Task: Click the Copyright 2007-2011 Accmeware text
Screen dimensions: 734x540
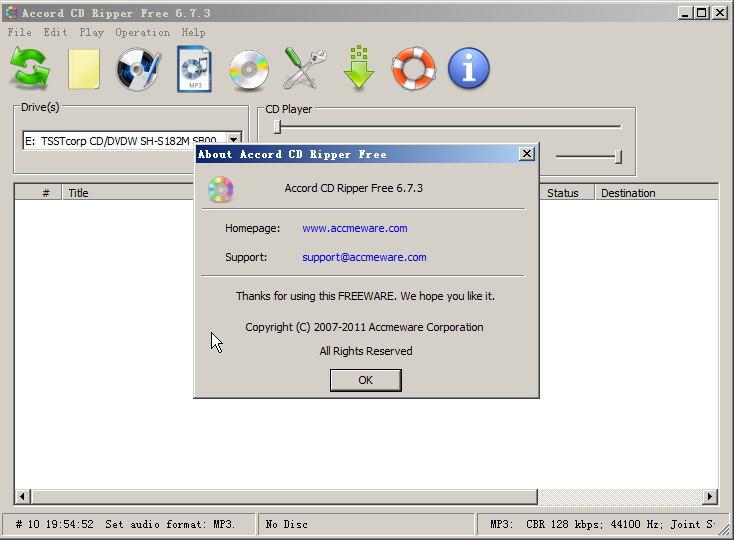Action: [364, 327]
